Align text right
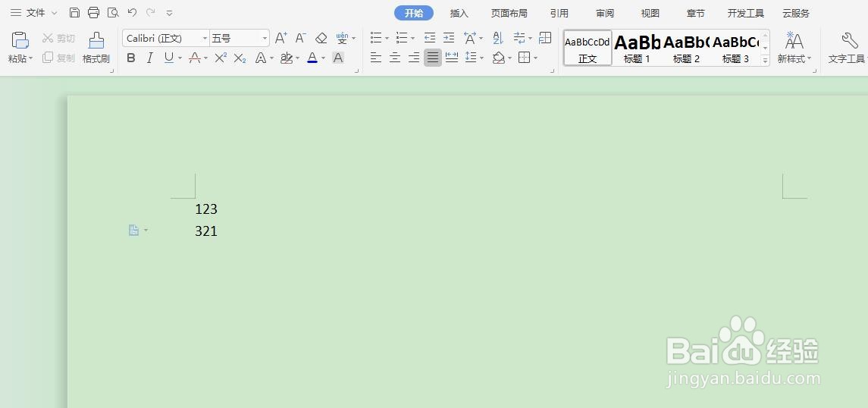The width and height of the screenshot is (868, 408). point(413,58)
